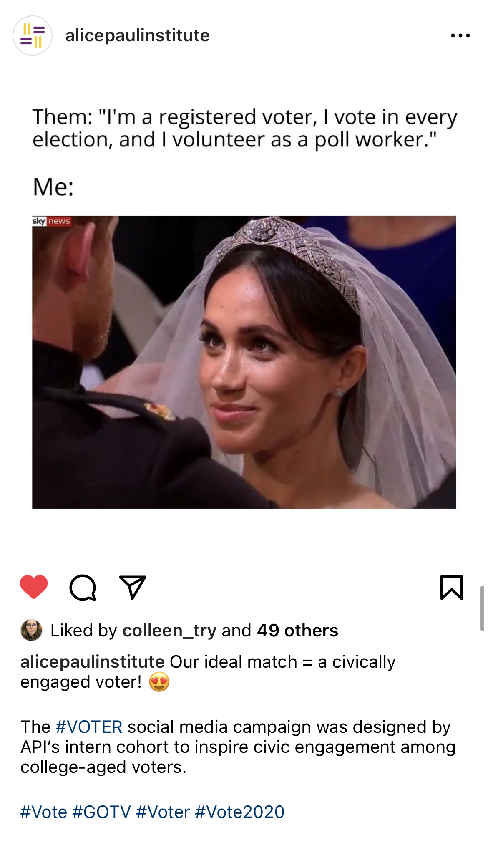Open the #Voter hashtag at bottom
Screen dimensions: 488x868
pyautogui.click(x=163, y=812)
